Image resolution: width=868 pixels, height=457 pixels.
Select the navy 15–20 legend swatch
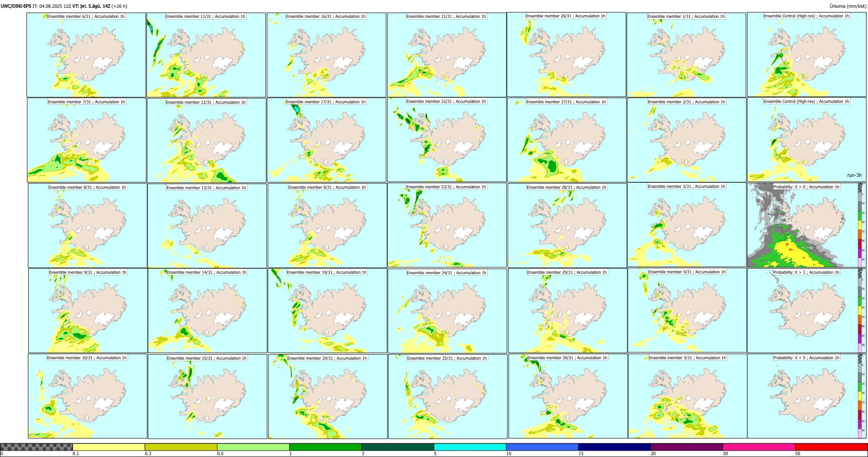click(x=614, y=447)
